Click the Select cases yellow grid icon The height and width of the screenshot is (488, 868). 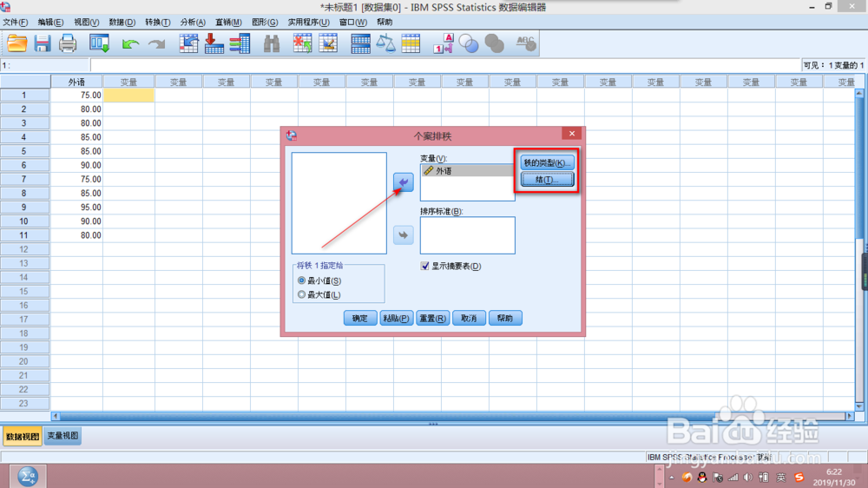(x=411, y=43)
